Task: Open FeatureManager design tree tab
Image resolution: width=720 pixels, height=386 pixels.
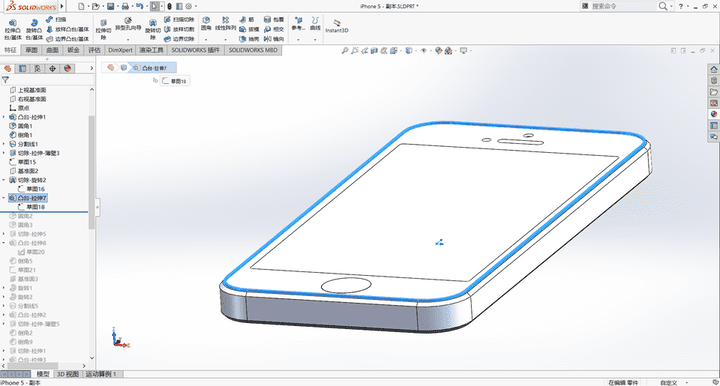Action: 7,68
